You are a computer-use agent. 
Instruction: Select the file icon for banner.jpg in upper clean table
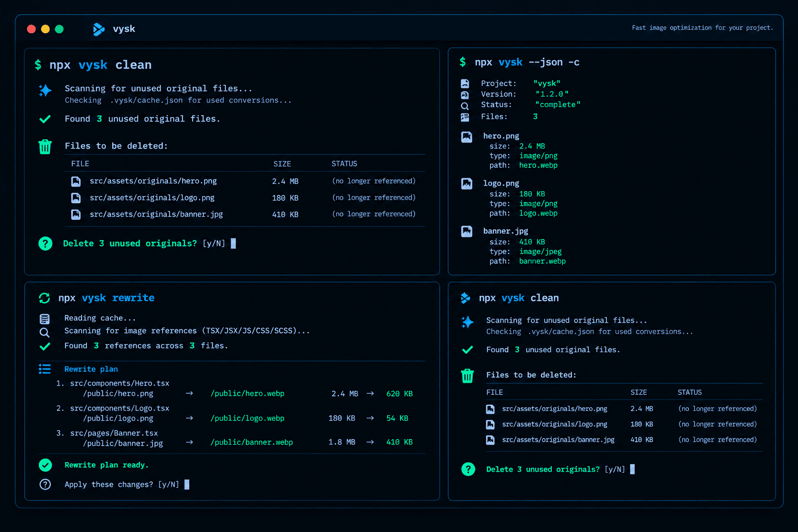click(x=76, y=214)
